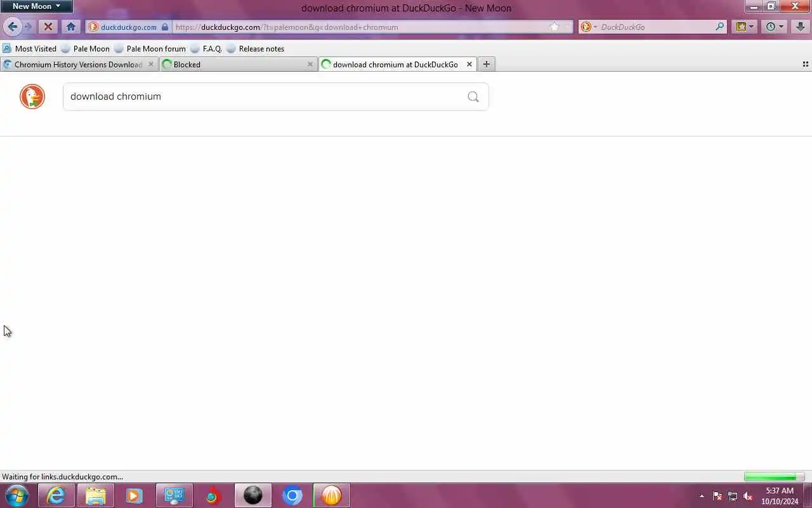This screenshot has width=812, height=508.
Task: Click the DuckDuckGo duck logo
Action: click(x=32, y=97)
